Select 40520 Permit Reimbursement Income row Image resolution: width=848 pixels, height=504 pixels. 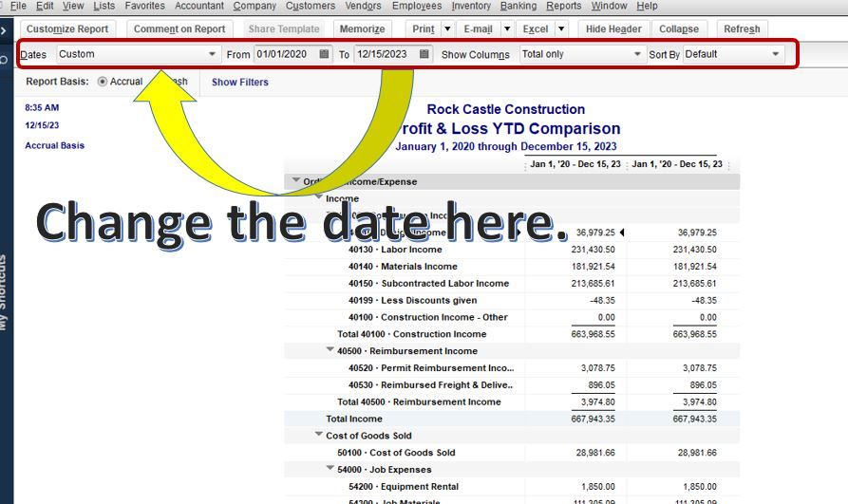[x=512, y=367]
